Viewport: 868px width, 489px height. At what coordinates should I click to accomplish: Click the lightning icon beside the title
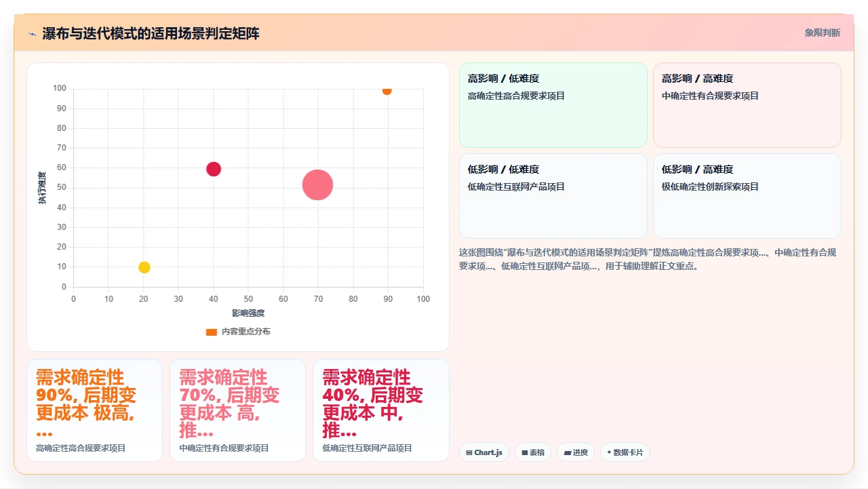(32, 34)
